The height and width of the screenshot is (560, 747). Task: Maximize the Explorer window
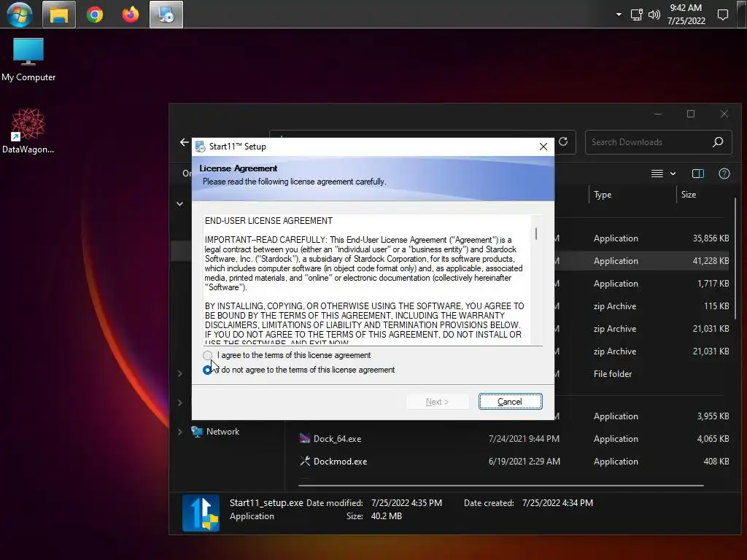(x=691, y=114)
